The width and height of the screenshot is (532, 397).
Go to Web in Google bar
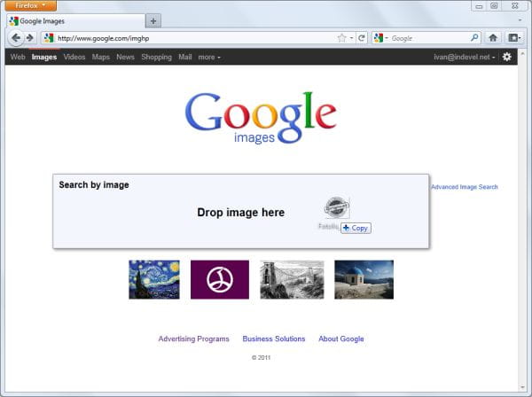tap(18, 58)
